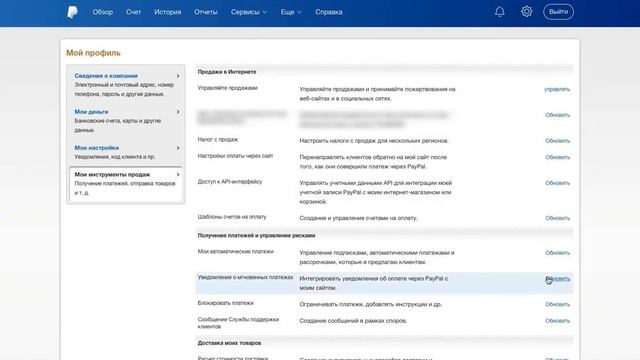Viewport: 640px width, 360px height.
Task: Click the description Создание сообщений в рамках споров
Action: point(353,321)
